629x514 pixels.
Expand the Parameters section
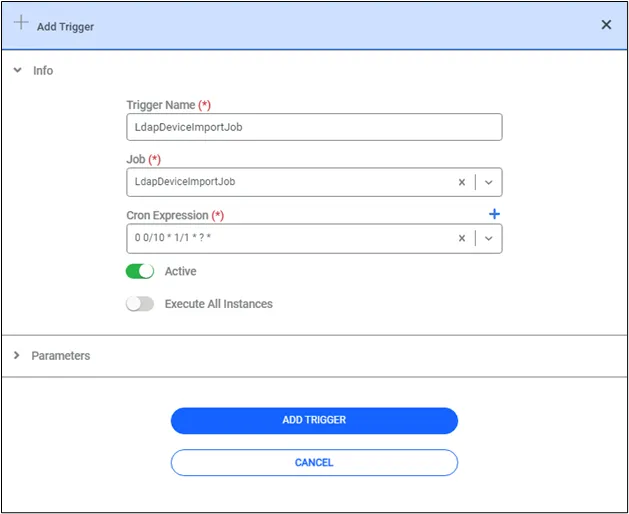click(16, 355)
